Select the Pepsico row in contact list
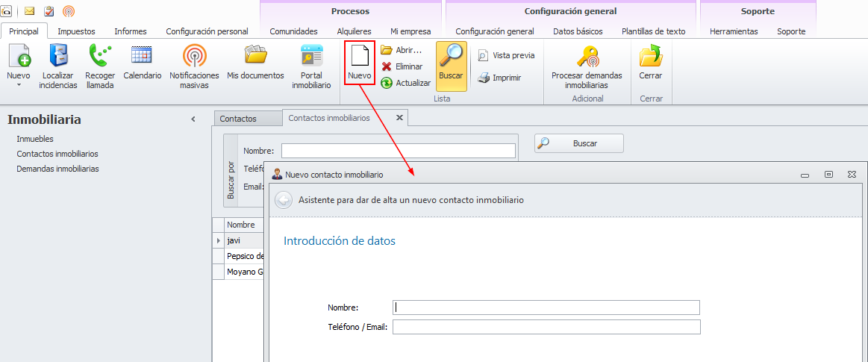868x362 pixels. pos(244,256)
